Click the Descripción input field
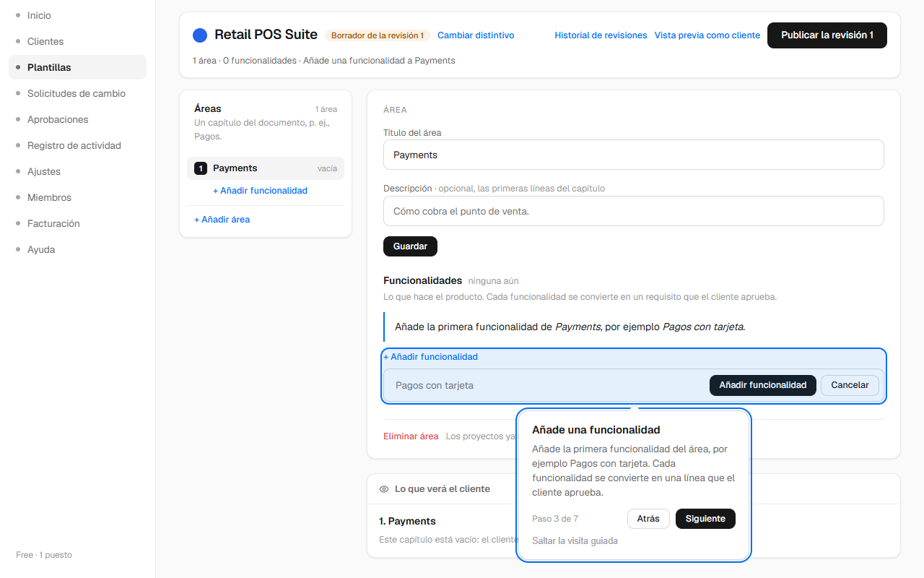The height and width of the screenshot is (578, 924). (634, 211)
